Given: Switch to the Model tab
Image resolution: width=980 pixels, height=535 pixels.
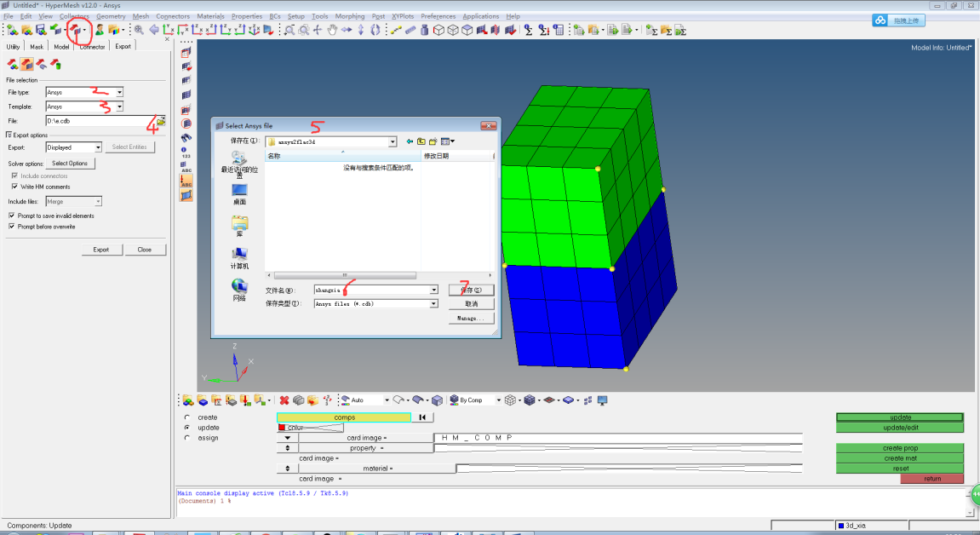Looking at the screenshot, I should tap(61, 47).
